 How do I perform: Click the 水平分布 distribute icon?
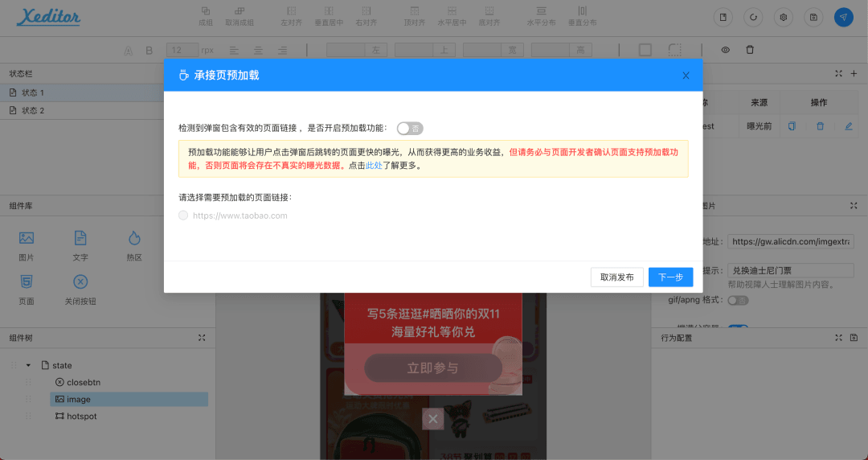pos(542,11)
